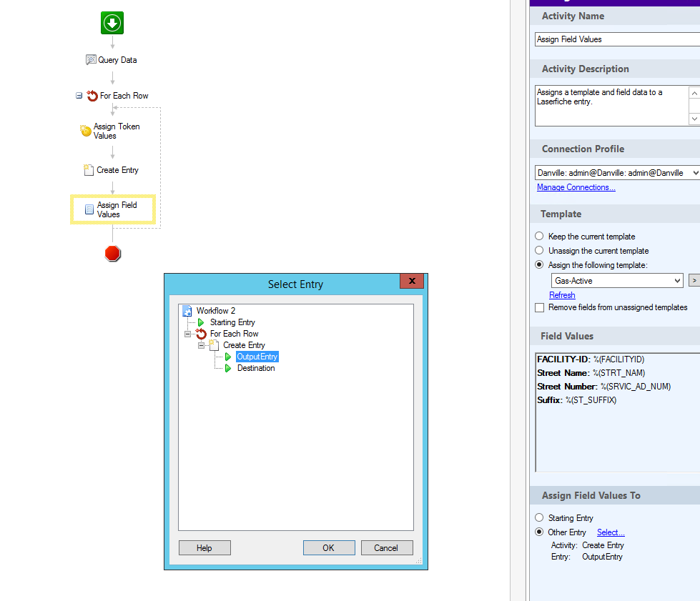The width and height of the screenshot is (700, 601).
Task: Click the Destination green arrow icon
Action: [x=228, y=368]
